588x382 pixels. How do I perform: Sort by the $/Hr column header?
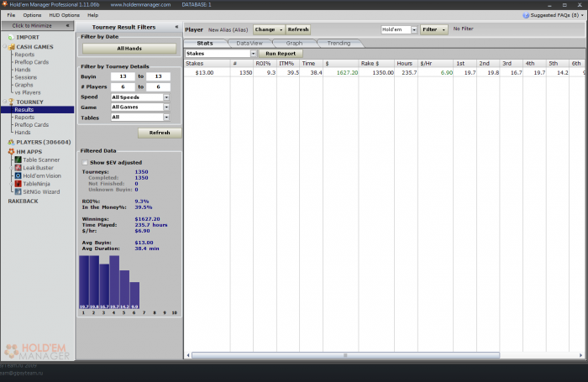tap(435, 63)
